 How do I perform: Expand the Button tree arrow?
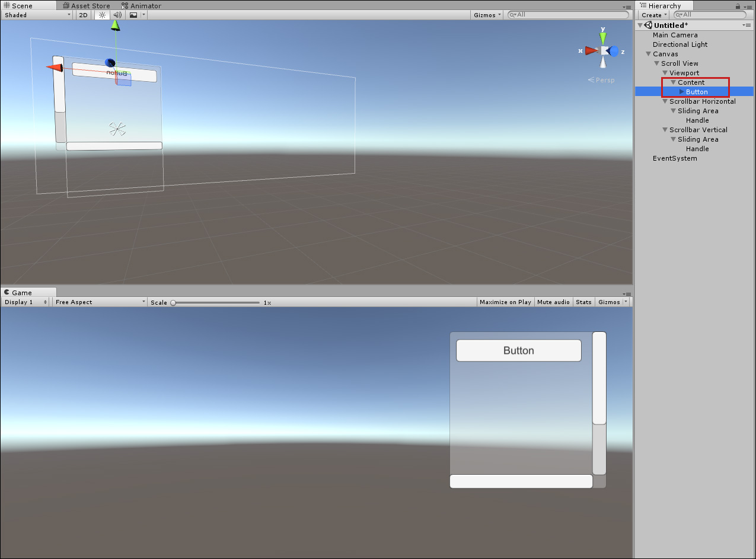[x=682, y=92]
